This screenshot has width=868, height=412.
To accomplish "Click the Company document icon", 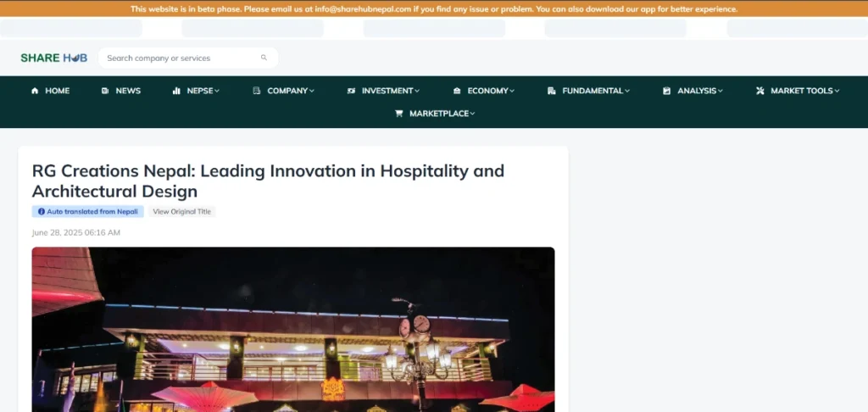I will tap(256, 91).
